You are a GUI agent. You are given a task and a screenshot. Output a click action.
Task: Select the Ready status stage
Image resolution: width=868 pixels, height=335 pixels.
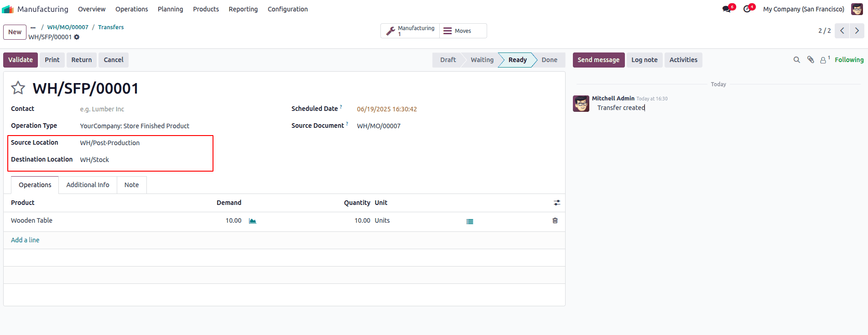click(x=517, y=60)
